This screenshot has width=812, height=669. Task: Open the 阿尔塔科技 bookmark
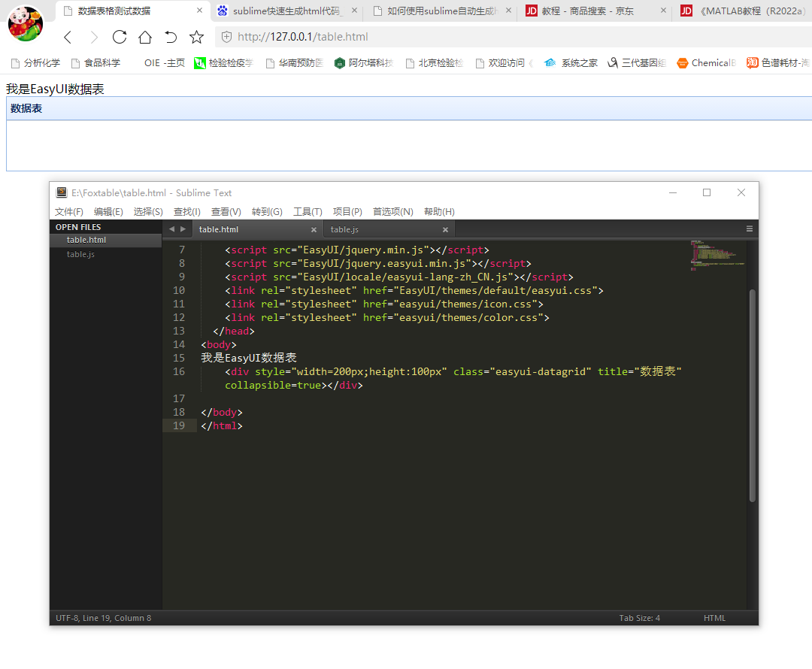[364, 63]
